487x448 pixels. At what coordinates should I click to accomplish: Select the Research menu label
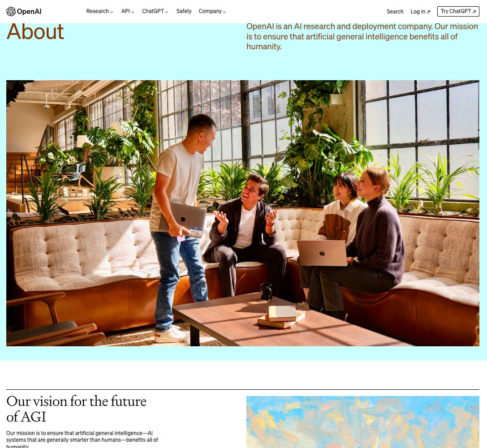click(98, 11)
